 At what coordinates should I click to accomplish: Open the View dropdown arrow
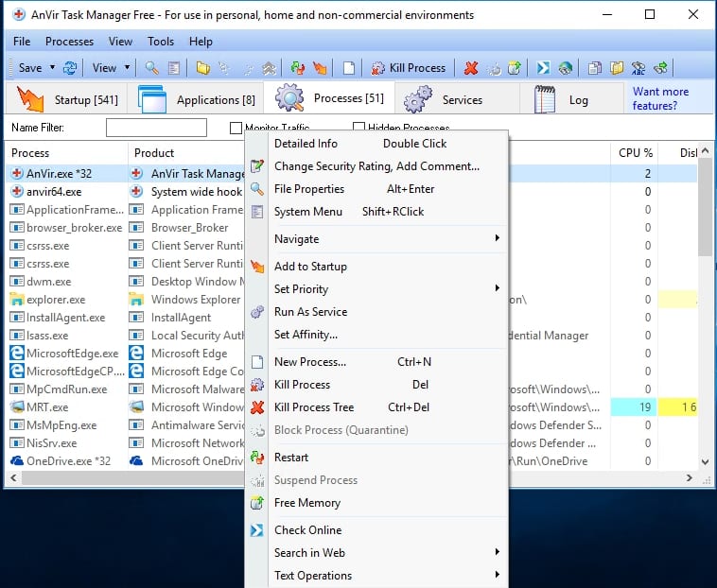tap(127, 68)
